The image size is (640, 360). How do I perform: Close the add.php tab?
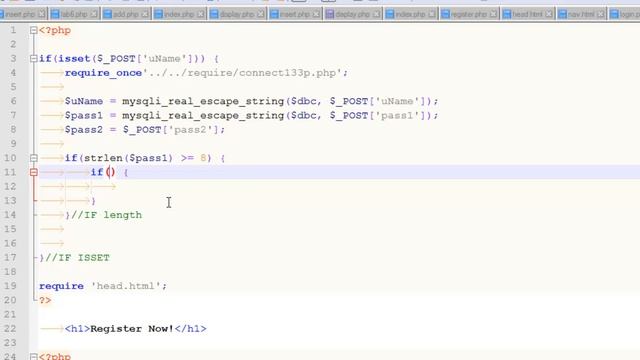(x=145, y=14)
